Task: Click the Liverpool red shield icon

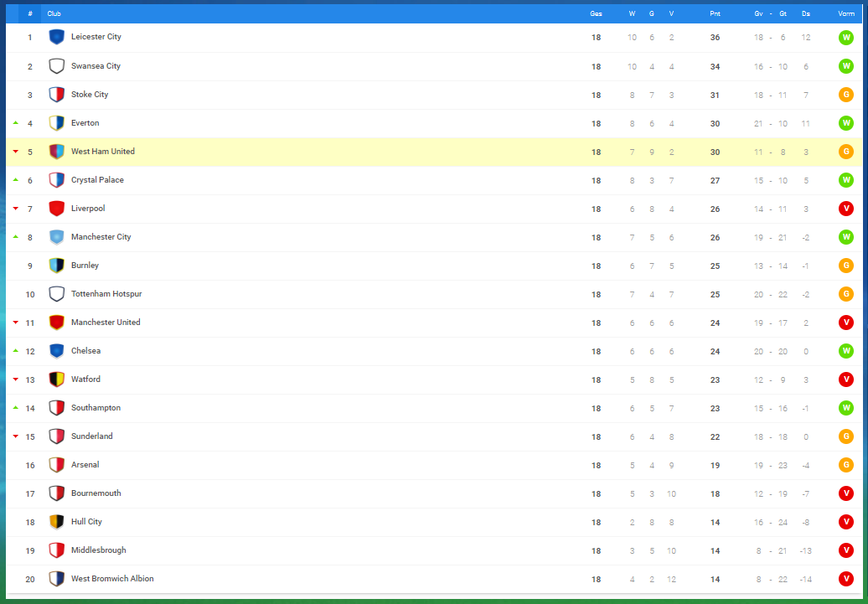Action: coord(56,209)
